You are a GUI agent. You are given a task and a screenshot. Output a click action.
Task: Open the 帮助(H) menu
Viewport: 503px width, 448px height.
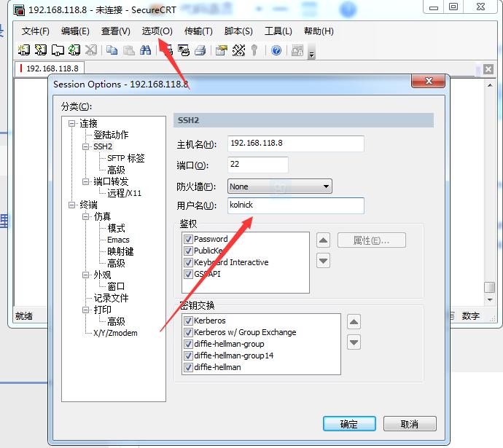(319, 31)
